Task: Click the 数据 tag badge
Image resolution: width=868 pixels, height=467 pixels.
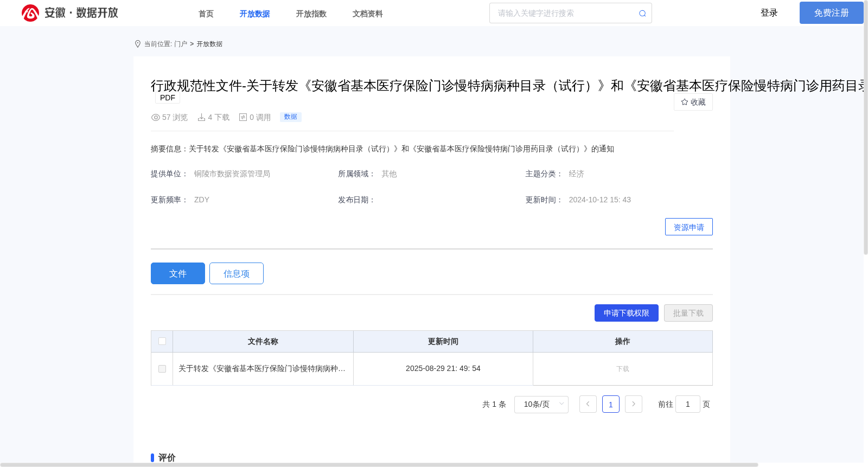Action: coord(291,117)
